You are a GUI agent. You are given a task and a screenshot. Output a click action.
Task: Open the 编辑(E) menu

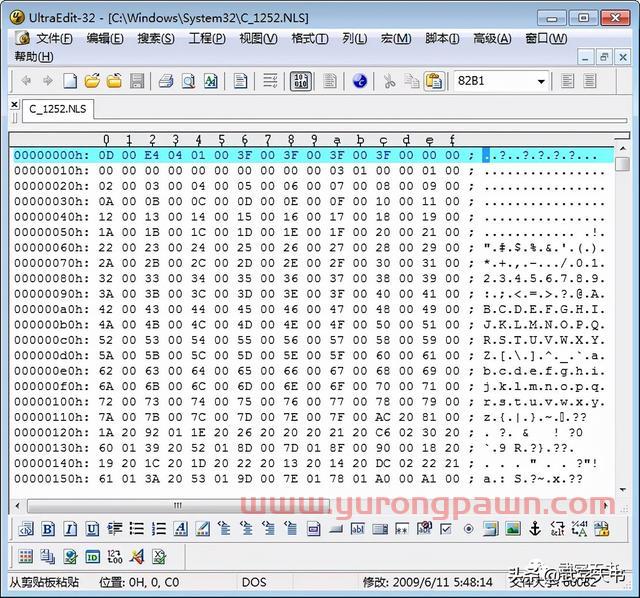click(105, 38)
